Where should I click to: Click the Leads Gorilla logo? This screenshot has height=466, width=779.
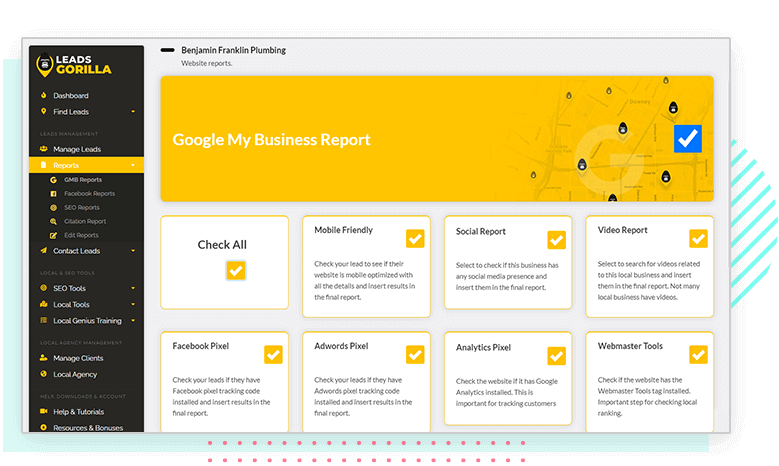click(73, 63)
